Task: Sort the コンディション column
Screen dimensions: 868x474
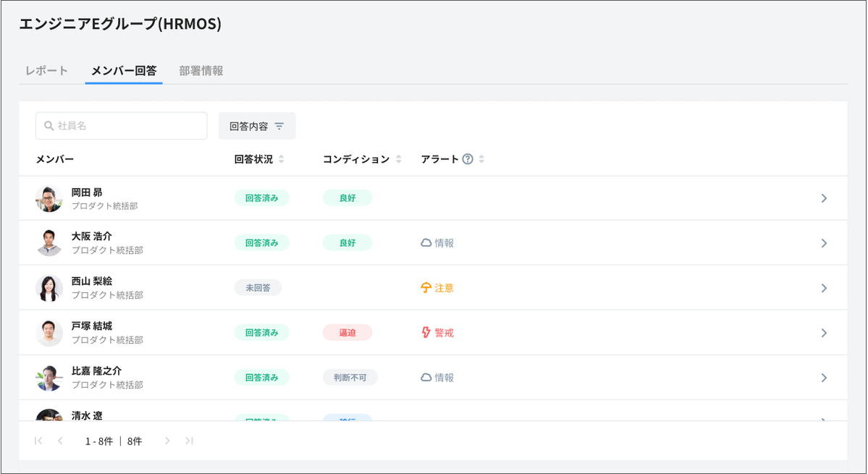Action: coord(399,158)
